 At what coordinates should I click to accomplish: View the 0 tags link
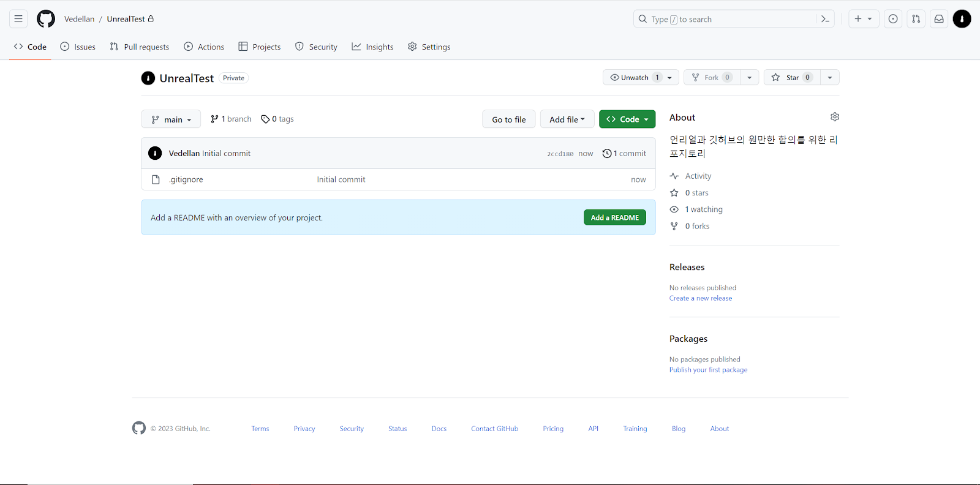[x=277, y=119]
